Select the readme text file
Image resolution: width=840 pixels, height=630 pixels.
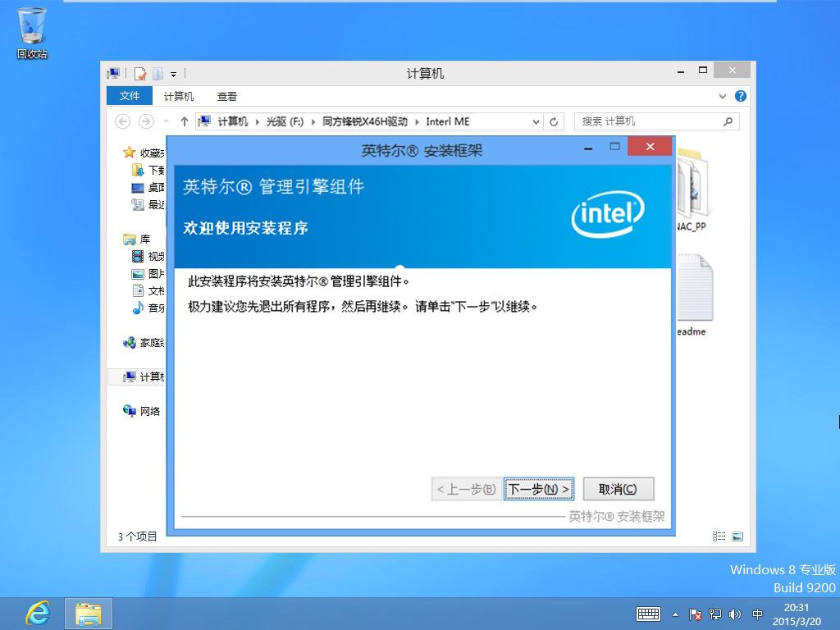point(694,295)
